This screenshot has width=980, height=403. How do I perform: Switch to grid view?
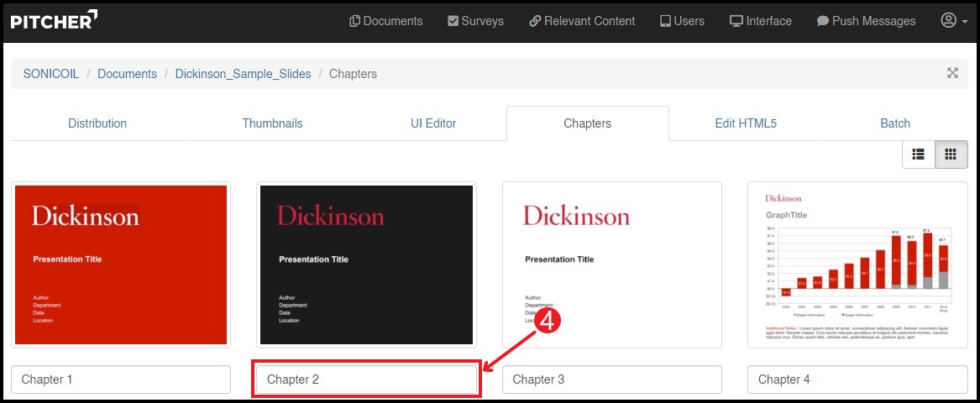tap(951, 154)
